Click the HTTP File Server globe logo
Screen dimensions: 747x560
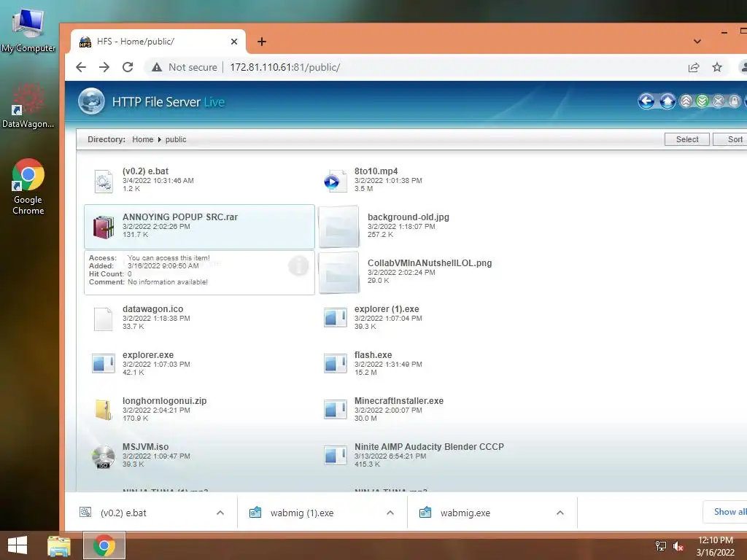click(91, 101)
